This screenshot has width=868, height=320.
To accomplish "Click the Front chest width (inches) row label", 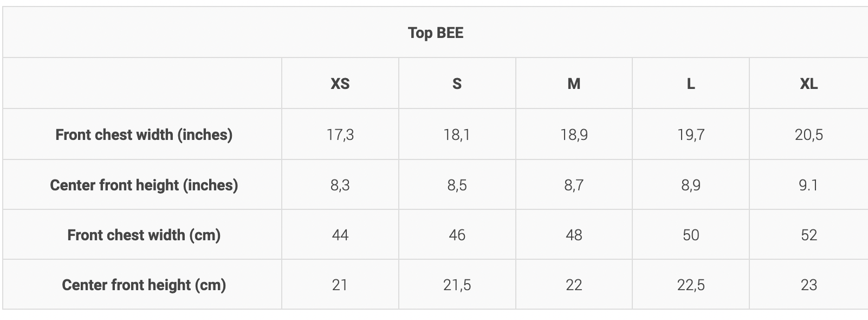I will 144,135.
